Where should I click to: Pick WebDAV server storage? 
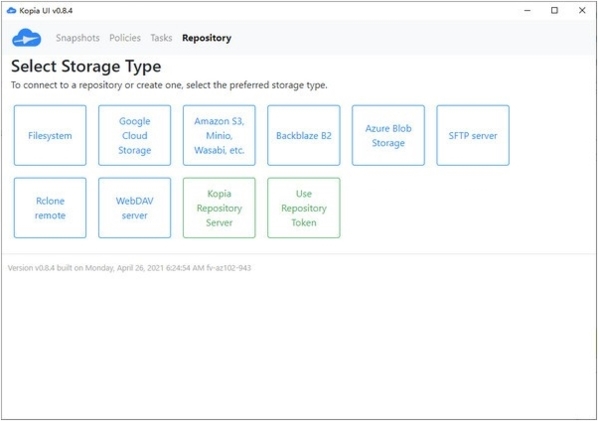[134, 208]
